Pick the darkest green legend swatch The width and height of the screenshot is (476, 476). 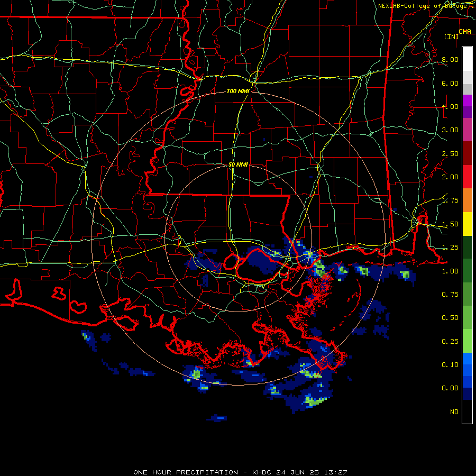pos(467,247)
